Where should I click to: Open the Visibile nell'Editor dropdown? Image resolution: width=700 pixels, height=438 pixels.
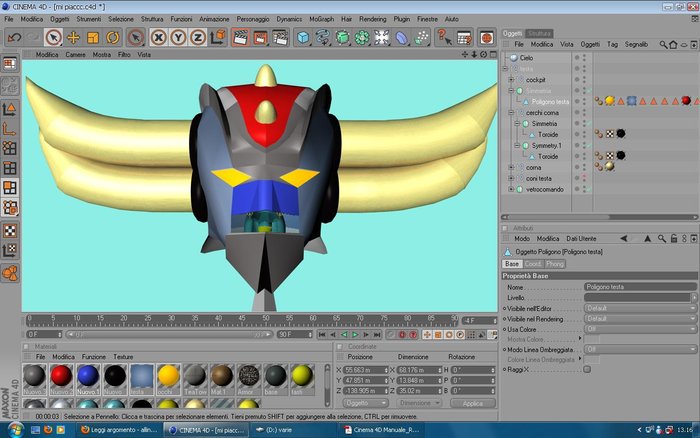click(x=640, y=309)
